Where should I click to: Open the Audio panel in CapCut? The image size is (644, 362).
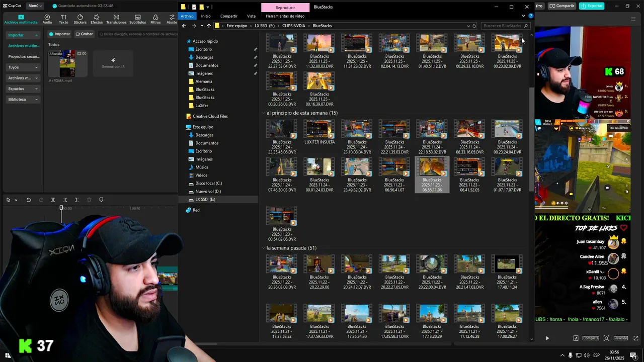(x=47, y=19)
